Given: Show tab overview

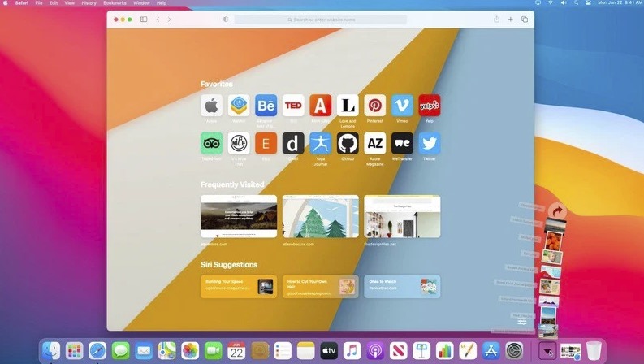Looking at the screenshot, I should [x=525, y=19].
